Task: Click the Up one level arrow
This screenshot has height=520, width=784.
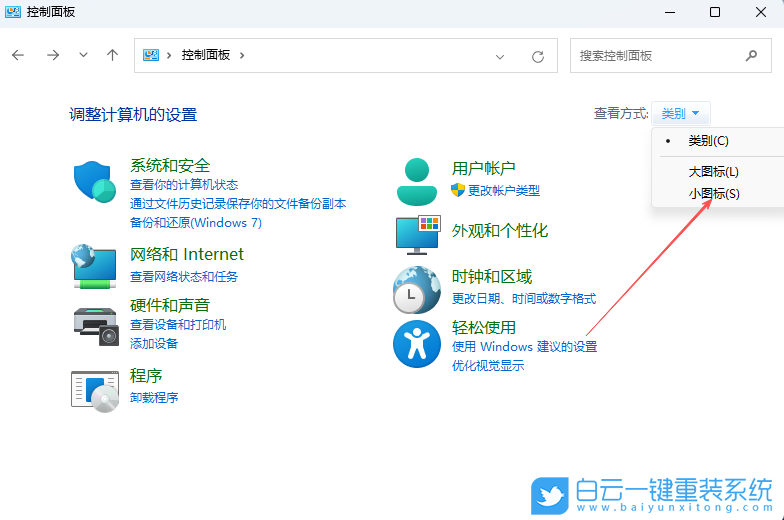Action: pyautogui.click(x=112, y=55)
